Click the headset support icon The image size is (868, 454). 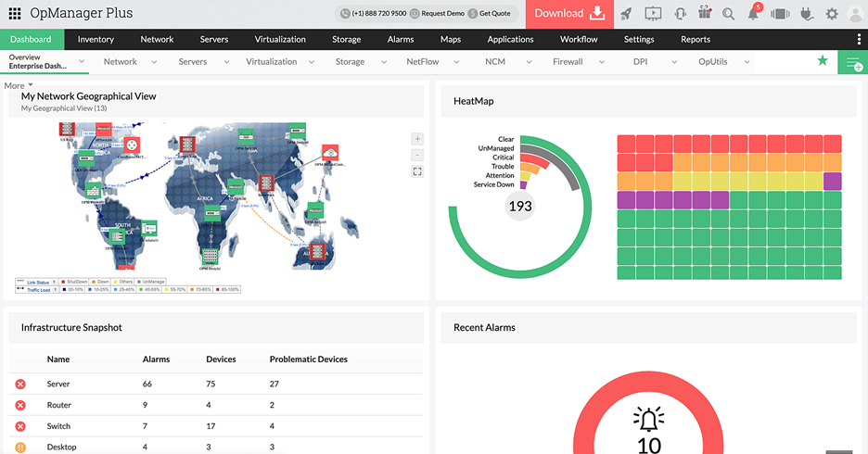coord(679,14)
